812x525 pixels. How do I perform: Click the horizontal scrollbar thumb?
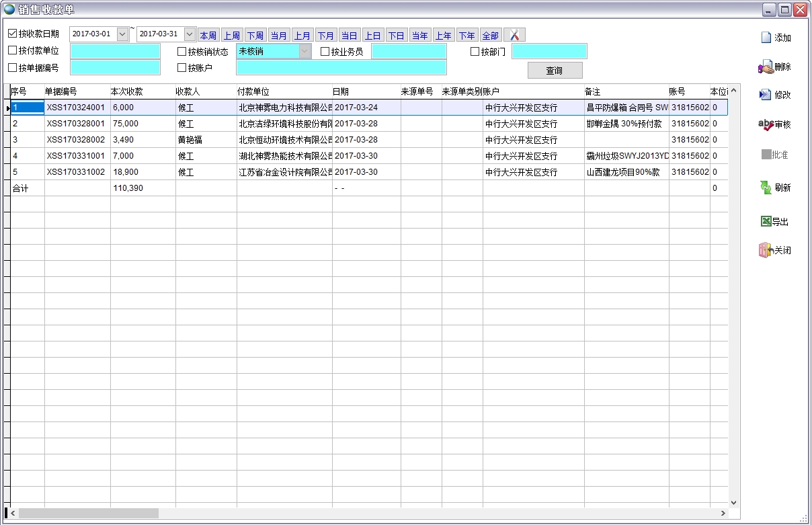click(x=87, y=513)
